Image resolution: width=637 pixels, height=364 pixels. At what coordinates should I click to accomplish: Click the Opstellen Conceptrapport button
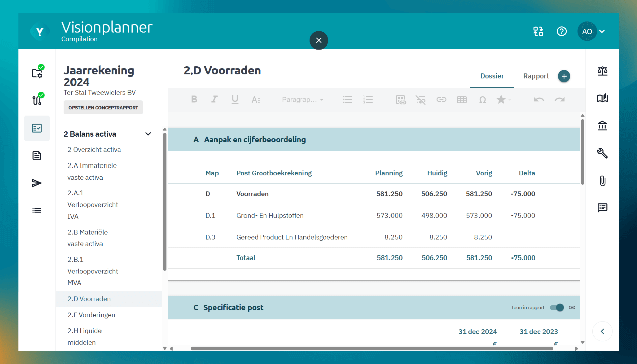coord(103,108)
